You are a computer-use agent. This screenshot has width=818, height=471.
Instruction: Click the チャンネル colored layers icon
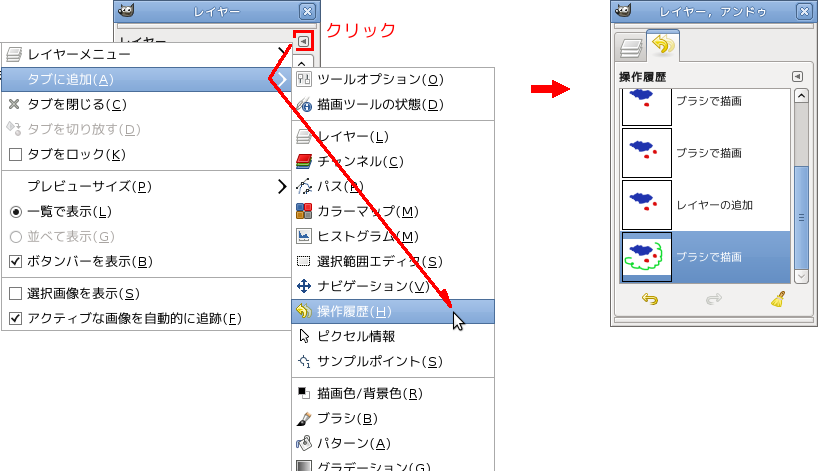point(304,162)
